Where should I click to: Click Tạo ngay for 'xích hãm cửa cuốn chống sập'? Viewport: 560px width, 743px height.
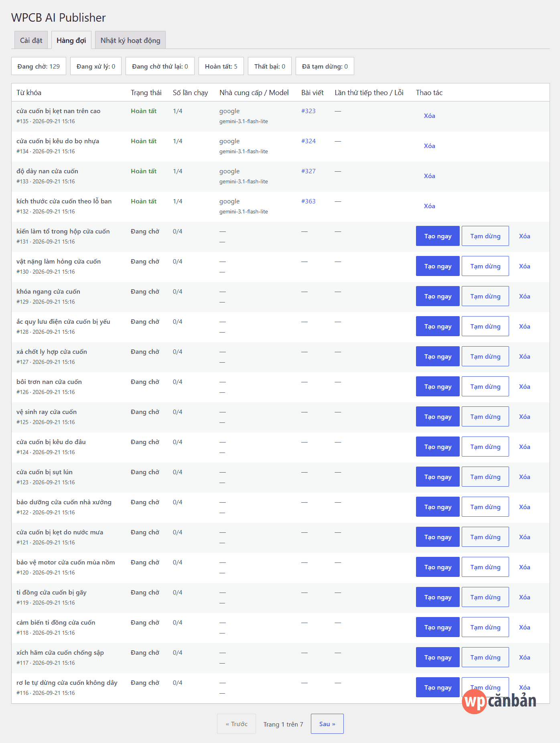438,657
